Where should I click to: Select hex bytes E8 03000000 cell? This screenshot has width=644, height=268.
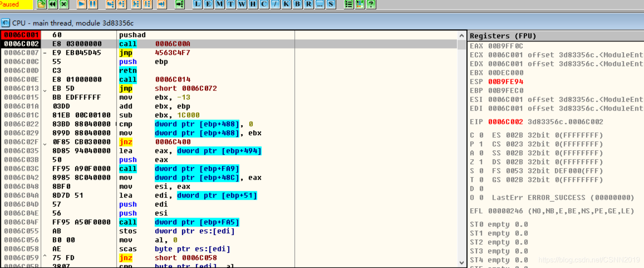click(x=77, y=44)
